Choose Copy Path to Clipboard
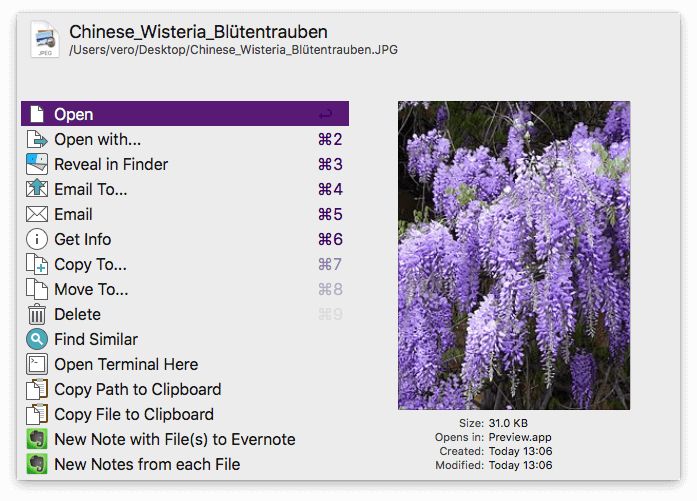Screen dimensions: 697x501 pos(138,390)
